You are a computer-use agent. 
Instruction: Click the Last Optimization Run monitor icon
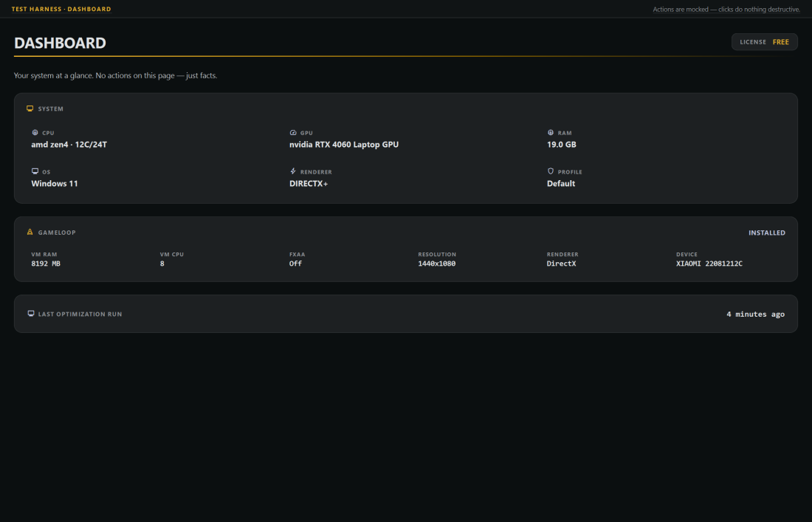click(x=31, y=314)
